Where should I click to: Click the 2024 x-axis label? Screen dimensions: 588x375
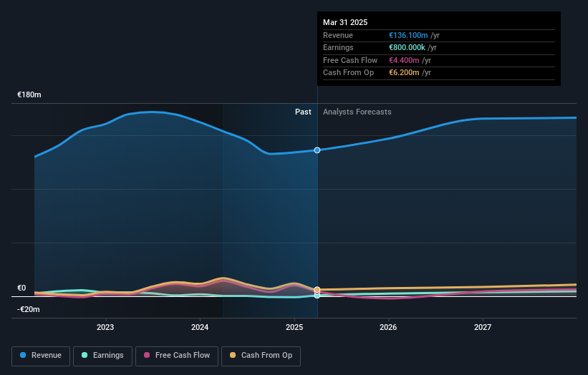point(200,327)
